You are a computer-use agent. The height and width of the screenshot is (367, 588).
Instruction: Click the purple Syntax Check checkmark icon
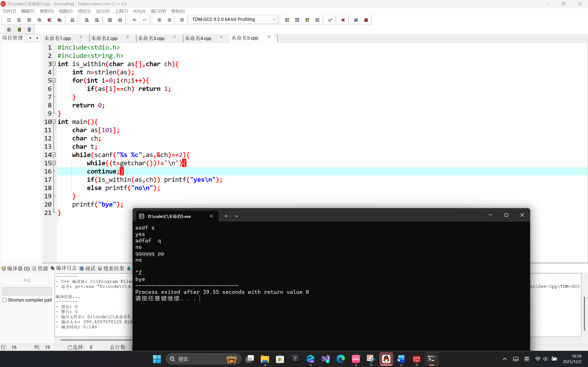(x=330, y=20)
